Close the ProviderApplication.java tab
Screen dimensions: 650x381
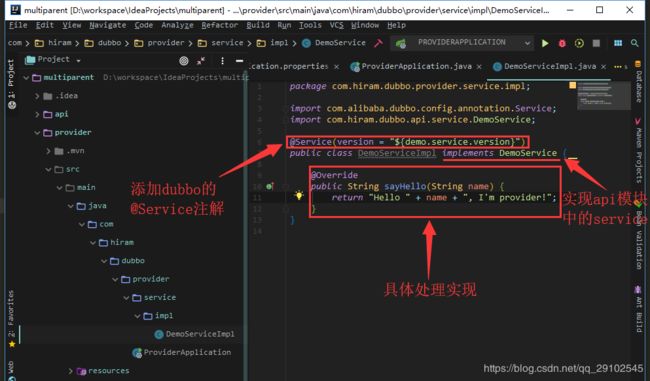coord(479,67)
